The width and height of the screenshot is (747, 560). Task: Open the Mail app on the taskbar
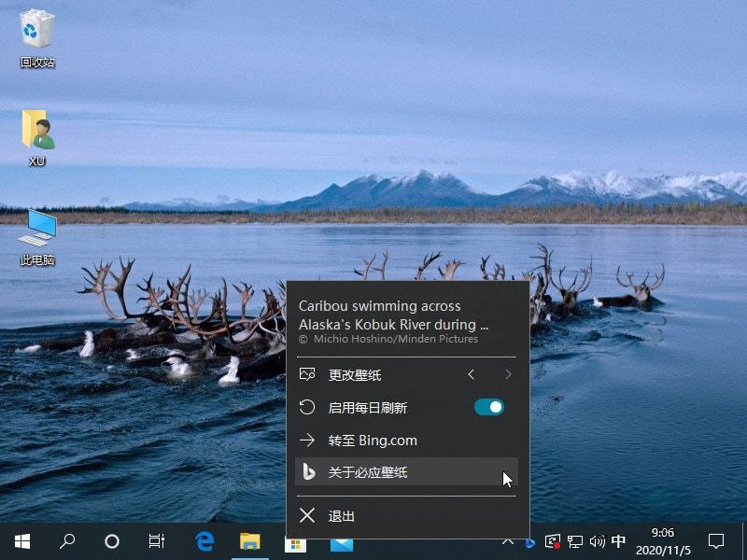coord(342,541)
